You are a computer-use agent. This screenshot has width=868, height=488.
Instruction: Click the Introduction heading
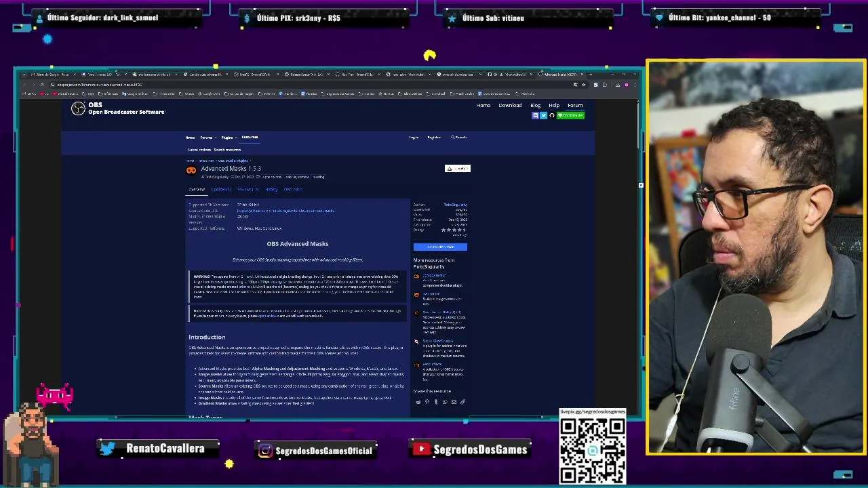207,337
